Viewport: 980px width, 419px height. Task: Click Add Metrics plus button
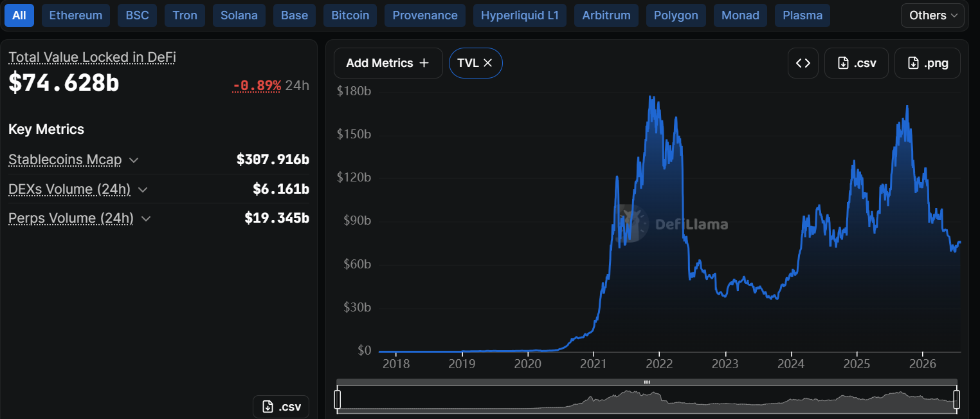pos(388,63)
